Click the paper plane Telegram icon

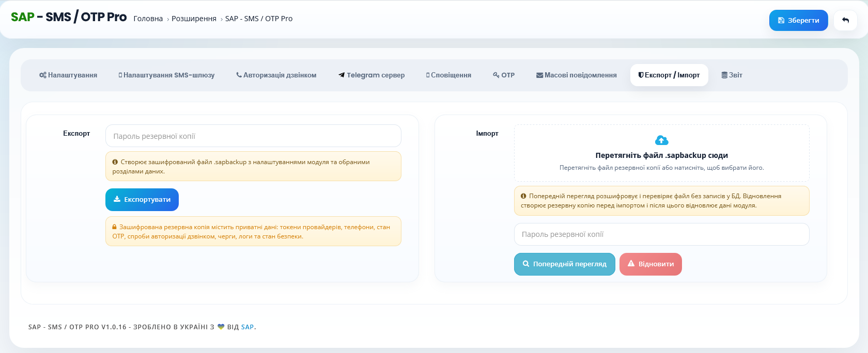pyautogui.click(x=342, y=75)
